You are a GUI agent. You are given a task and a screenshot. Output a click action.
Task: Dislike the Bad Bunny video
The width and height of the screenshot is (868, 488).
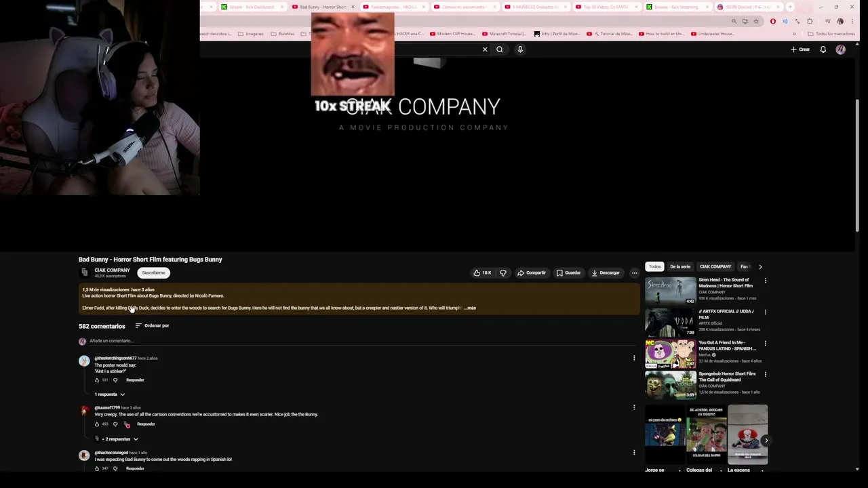(x=503, y=273)
